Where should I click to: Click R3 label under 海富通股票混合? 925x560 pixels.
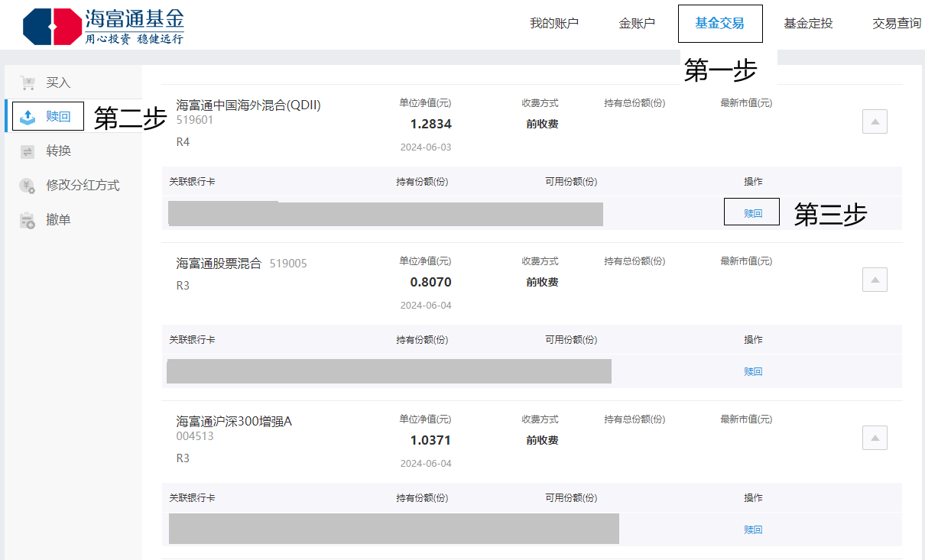(183, 286)
